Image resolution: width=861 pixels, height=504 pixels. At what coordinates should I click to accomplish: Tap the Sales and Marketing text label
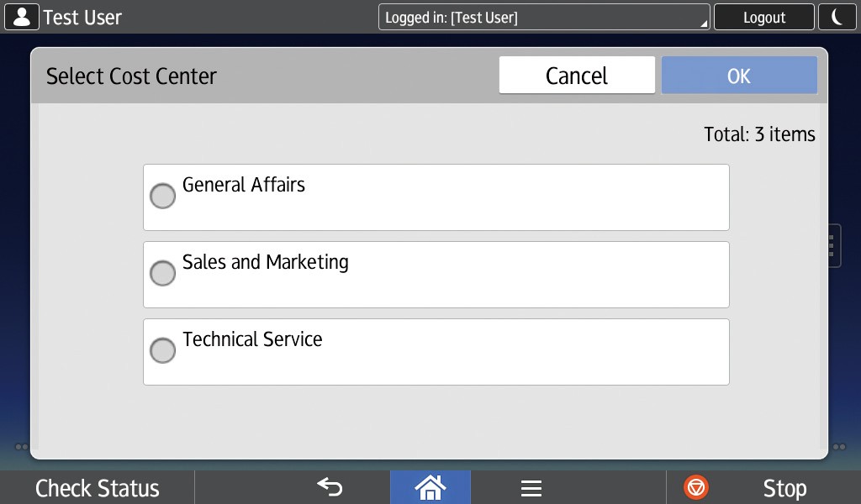pos(266,262)
